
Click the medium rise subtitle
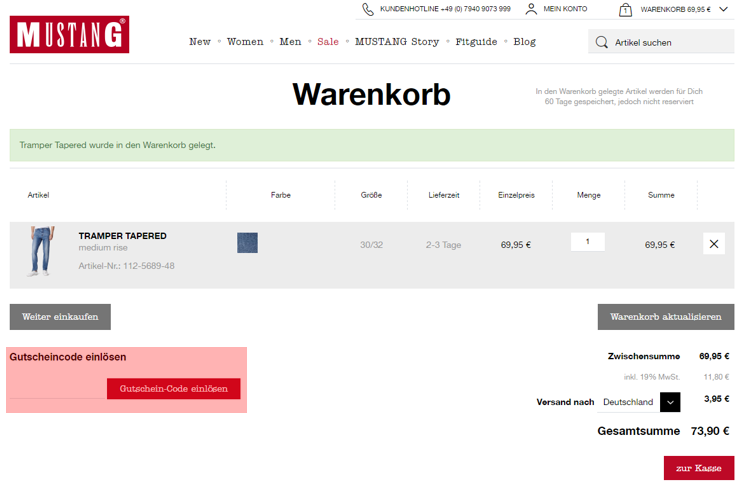click(103, 248)
